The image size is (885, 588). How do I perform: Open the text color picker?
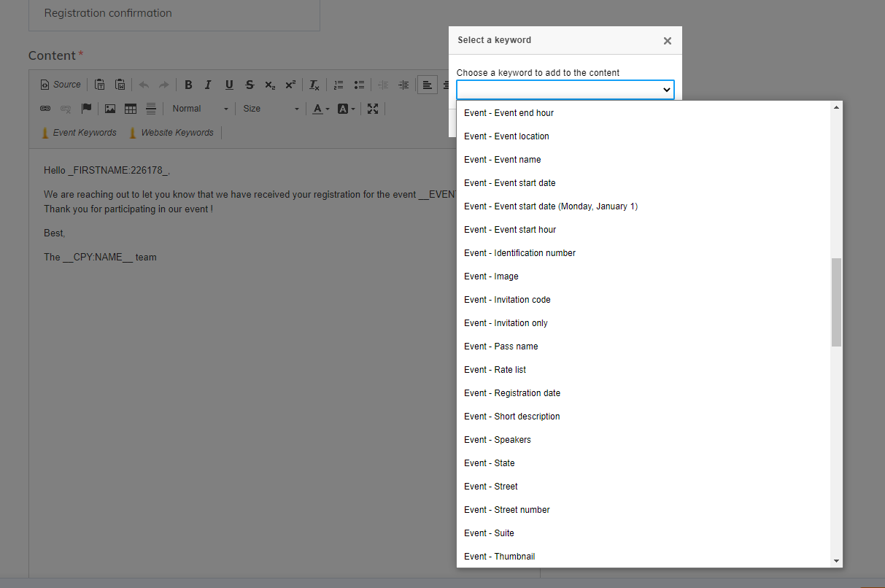321,109
